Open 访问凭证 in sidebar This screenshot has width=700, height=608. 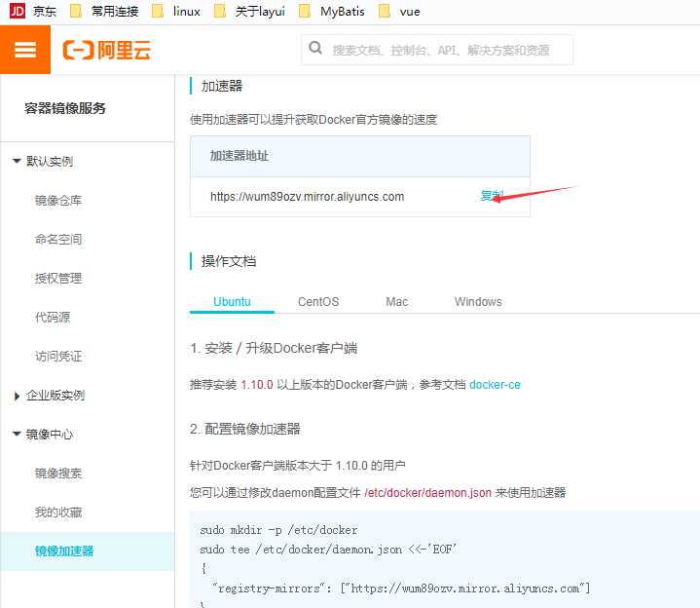click(58, 356)
